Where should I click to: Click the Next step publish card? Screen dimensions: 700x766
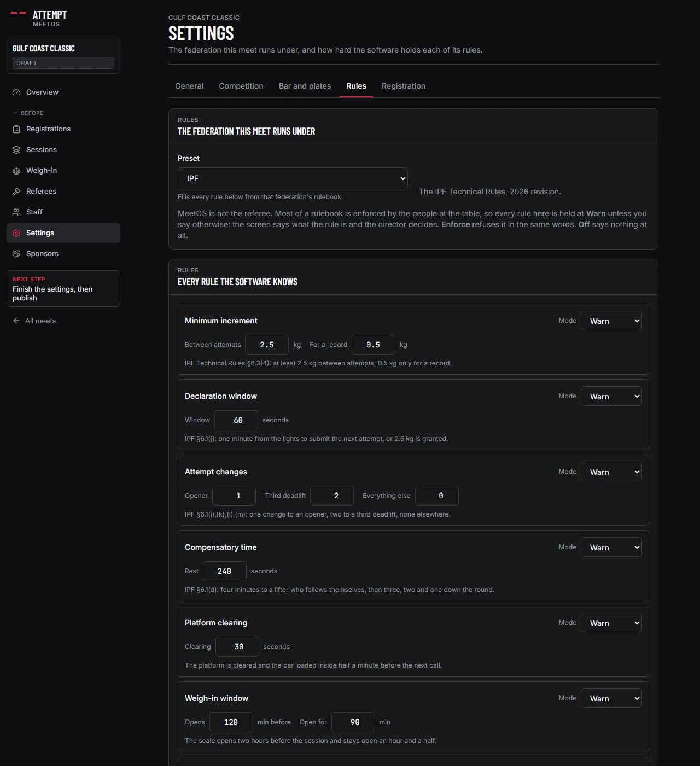(x=63, y=289)
